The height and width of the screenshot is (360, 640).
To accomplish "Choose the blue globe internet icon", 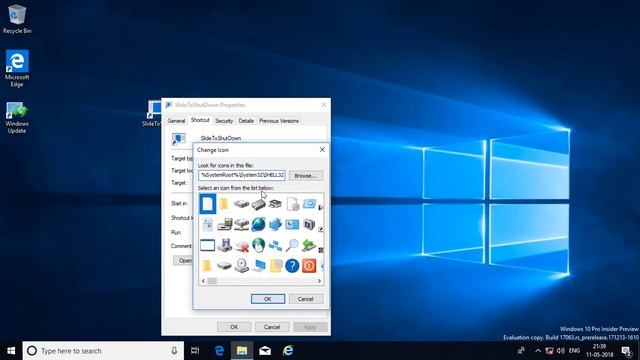I will [258, 224].
